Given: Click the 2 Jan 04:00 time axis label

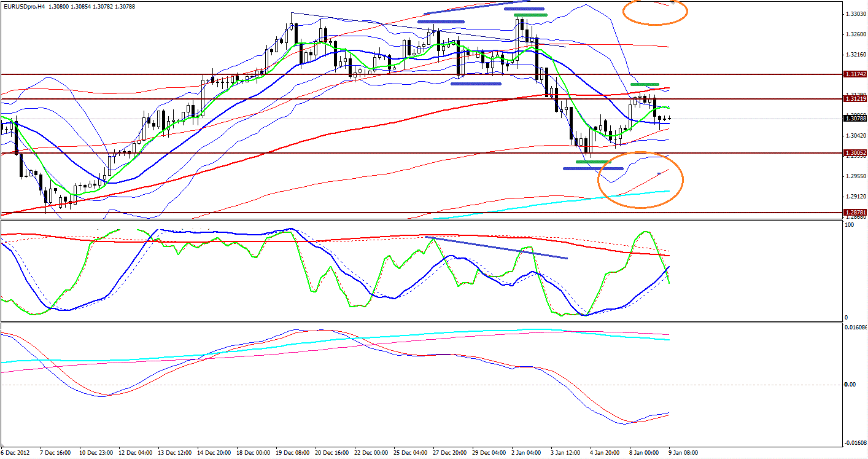Looking at the screenshot, I should tap(525, 453).
